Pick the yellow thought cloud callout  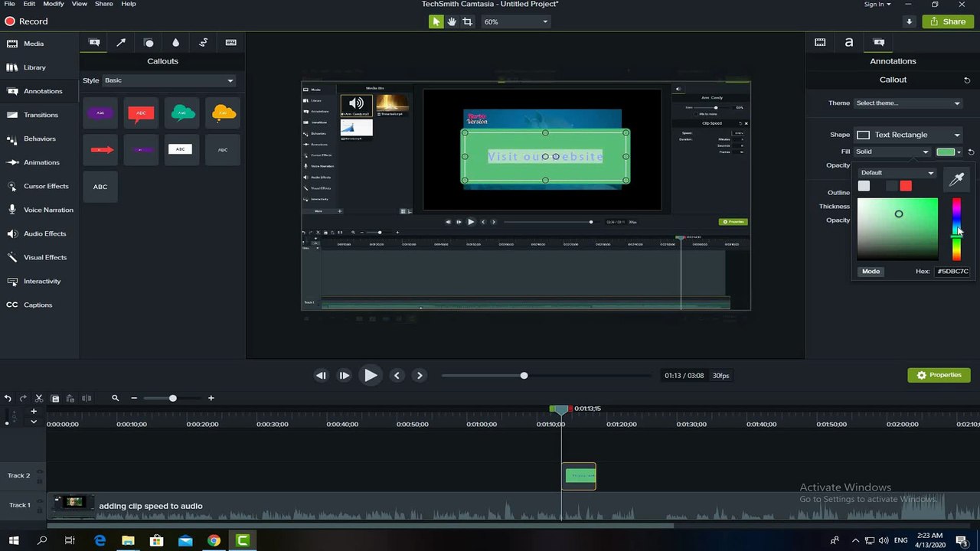(x=223, y=112)
